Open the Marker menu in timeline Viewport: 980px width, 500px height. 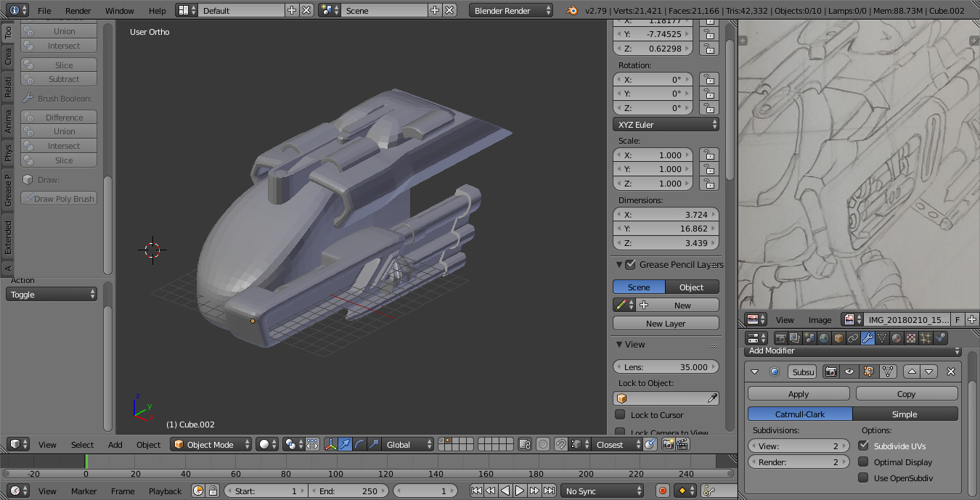[83, 491]
